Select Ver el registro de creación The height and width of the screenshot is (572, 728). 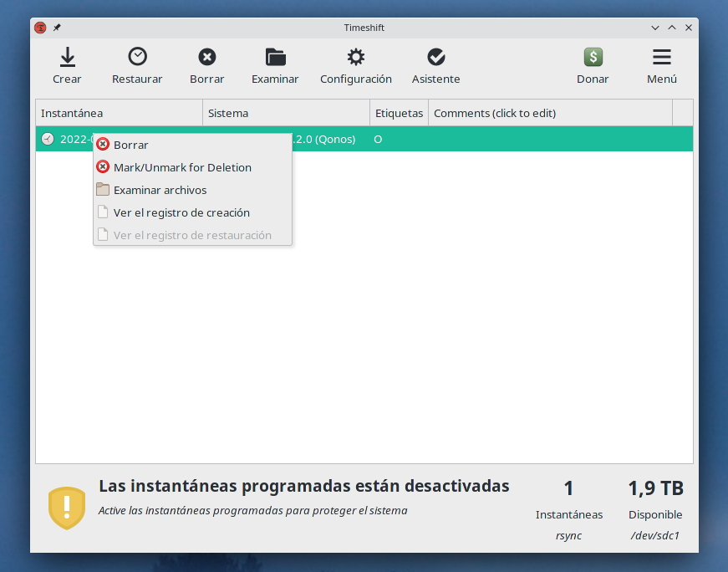click(193, 212)
